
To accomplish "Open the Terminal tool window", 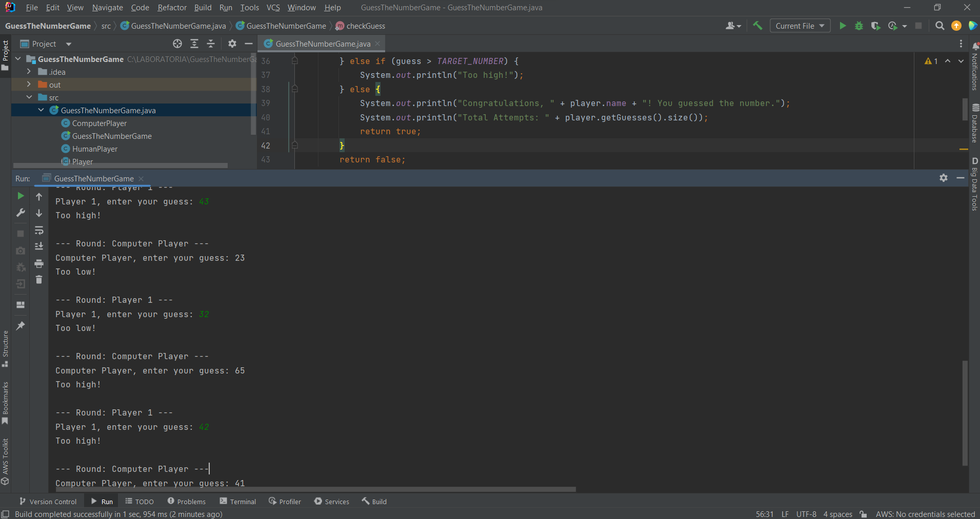I will (237, 502).
